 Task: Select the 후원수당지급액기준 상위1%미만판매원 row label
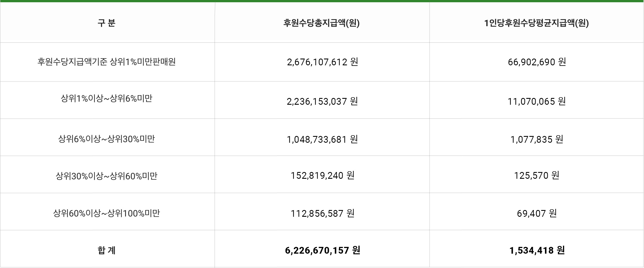(106, 62)
